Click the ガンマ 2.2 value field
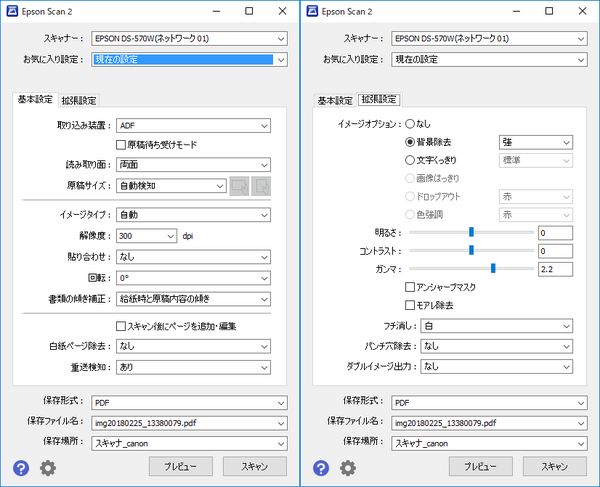 pos(555,269)
